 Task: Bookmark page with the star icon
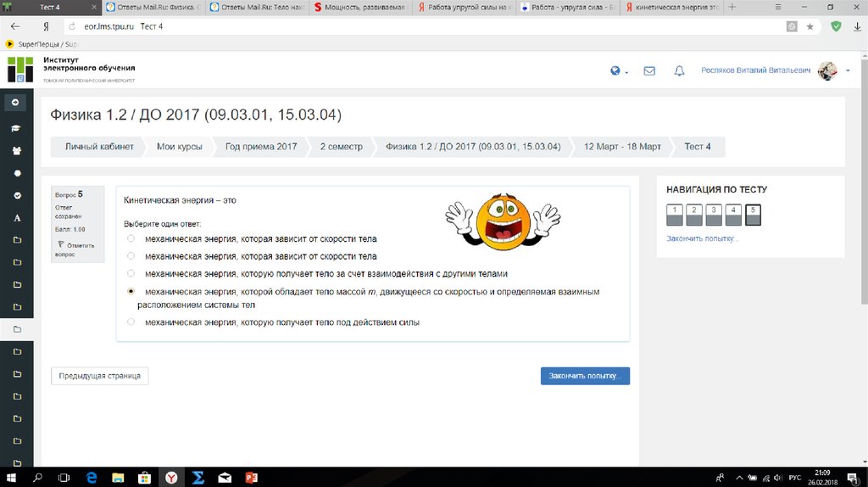810,26
